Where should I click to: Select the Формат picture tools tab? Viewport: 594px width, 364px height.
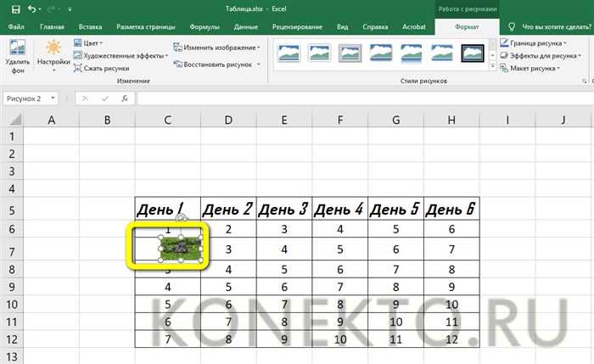pos(467,27)
